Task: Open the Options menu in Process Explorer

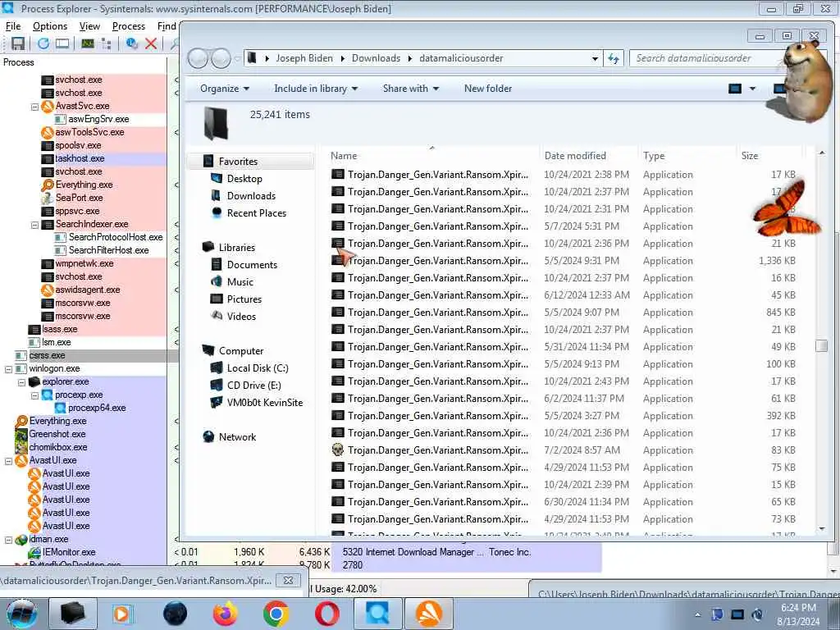Action: tap(50, 25)
